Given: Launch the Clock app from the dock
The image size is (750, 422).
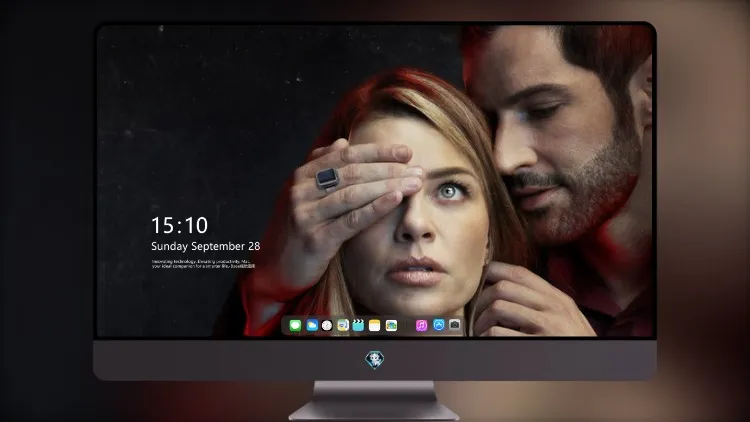Looking at the screenshot, I should [x=327, y=325].
